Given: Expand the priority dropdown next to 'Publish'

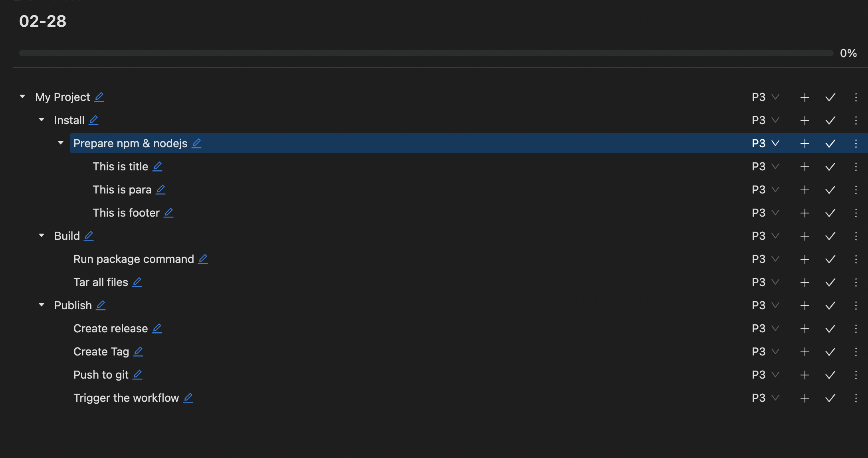Looking at the screenshot, I should tap(776, 305).
